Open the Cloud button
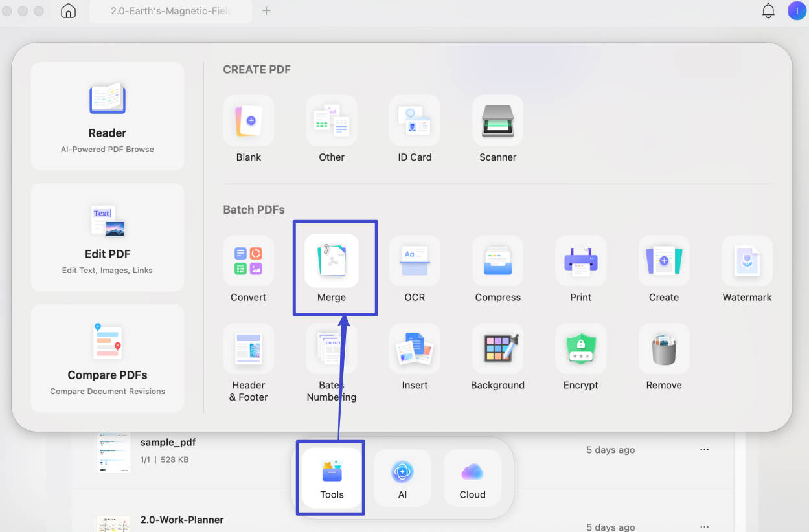 tap(472, 478)
